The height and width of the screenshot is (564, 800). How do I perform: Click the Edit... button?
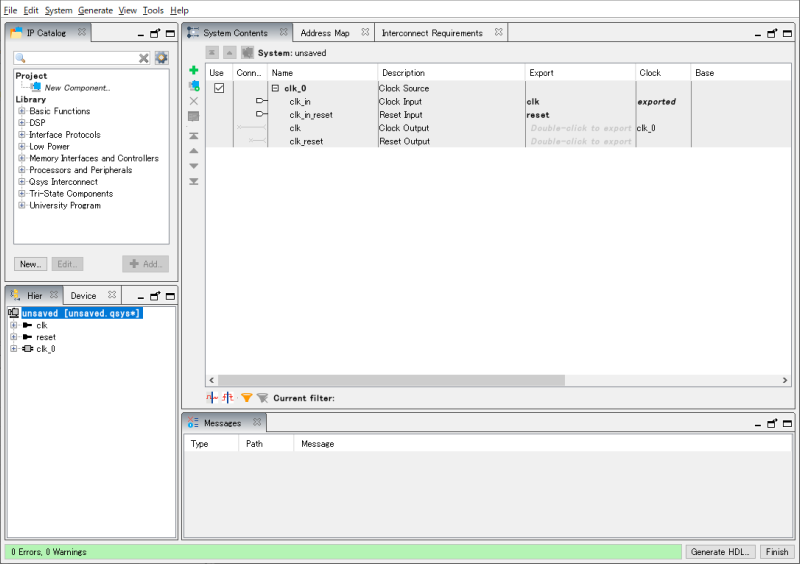(x=67, y=264)
